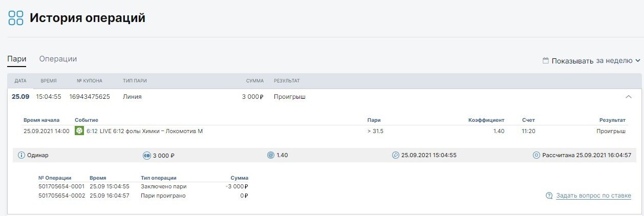Click the РЕЗУЛЬТАТ column header in the top row
The image size is (644, 216).
(287, 81)
